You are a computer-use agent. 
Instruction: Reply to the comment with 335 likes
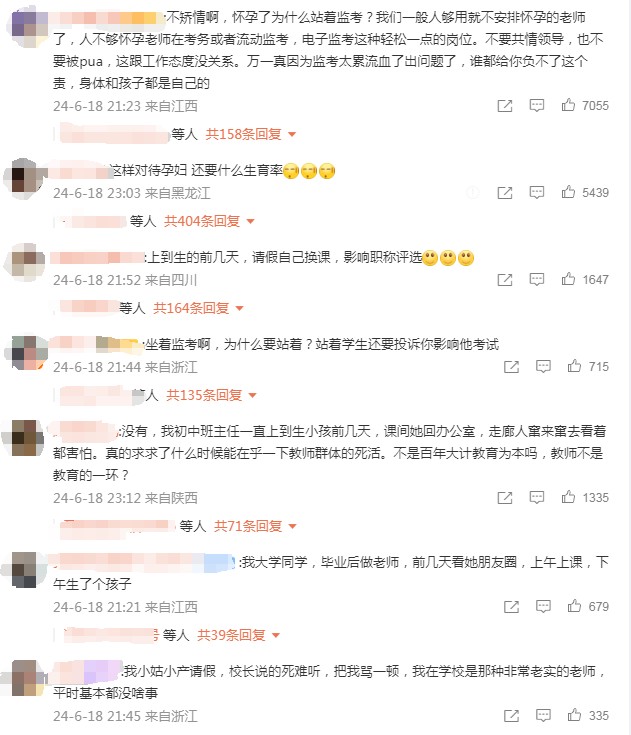543,715
